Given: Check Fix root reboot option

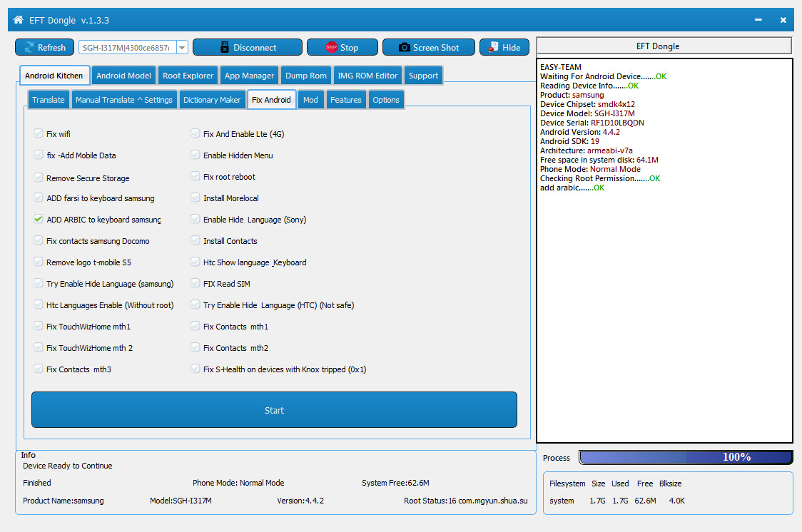Looking at the screenshot, I should 195,176.
